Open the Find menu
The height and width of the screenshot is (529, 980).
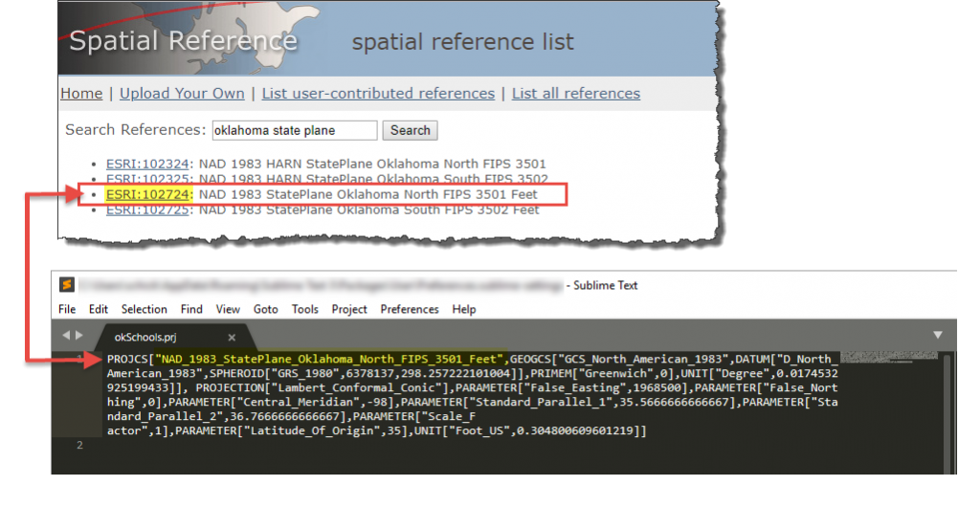[x=191, y=309]
